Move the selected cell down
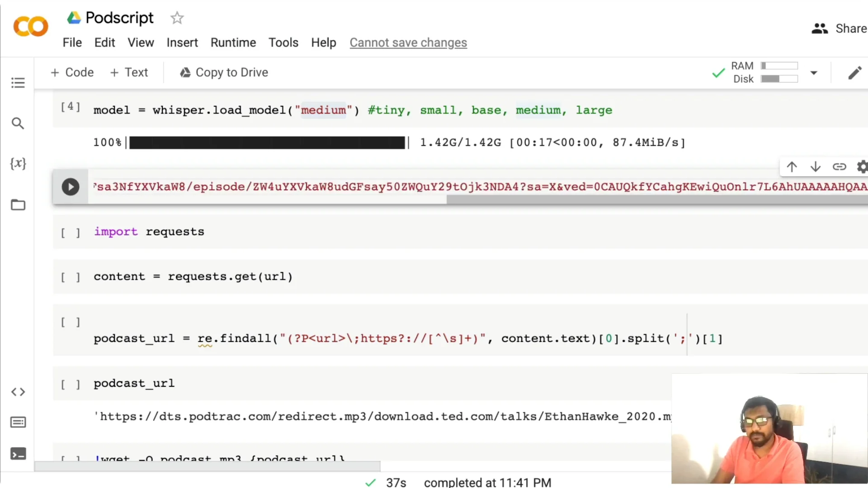The height and width of the screenshot is (488, 868). click(816, 167)
